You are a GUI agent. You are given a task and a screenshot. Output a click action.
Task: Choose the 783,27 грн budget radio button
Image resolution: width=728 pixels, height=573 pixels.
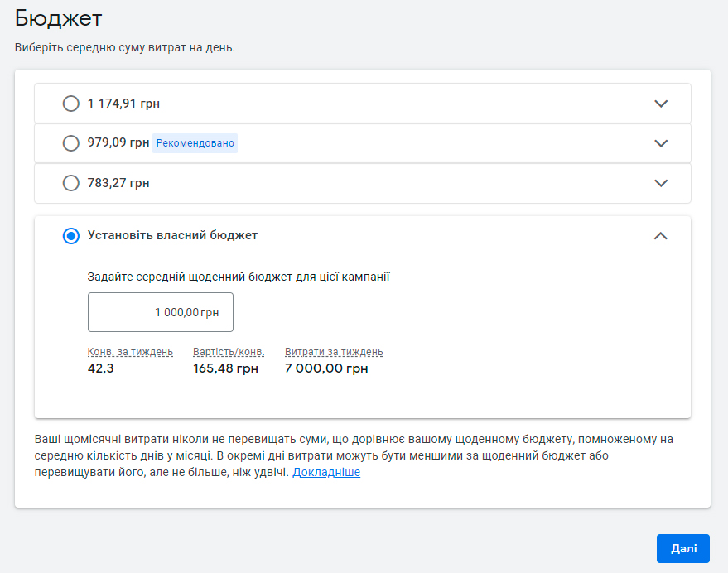pos(71,183)
